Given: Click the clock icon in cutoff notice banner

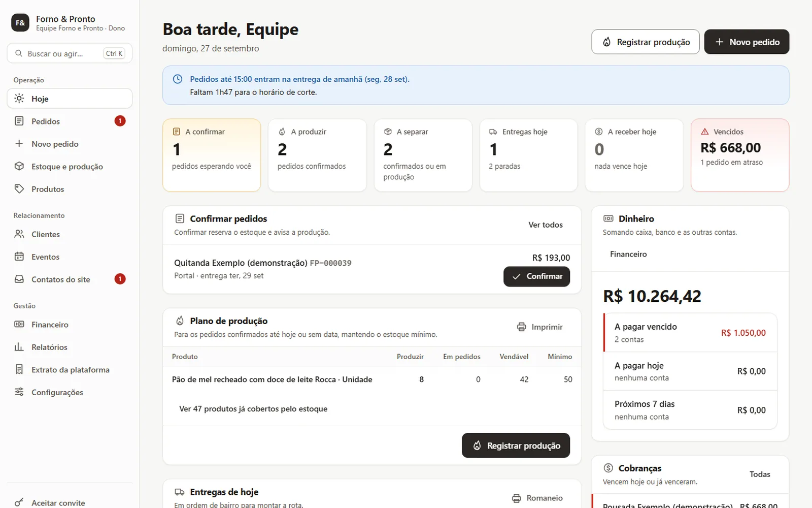Looking at the screenshot, I should pyautogui.click(x=178, y=79).
